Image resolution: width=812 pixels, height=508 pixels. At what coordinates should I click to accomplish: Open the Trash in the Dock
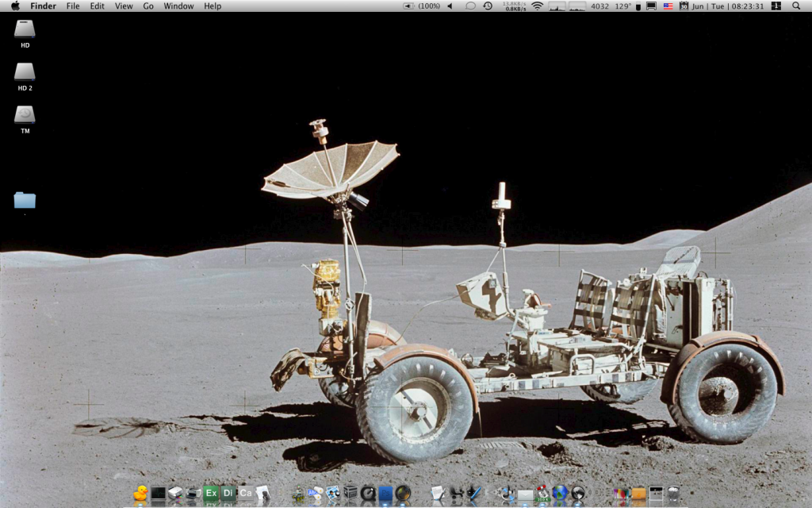(673, 493)
